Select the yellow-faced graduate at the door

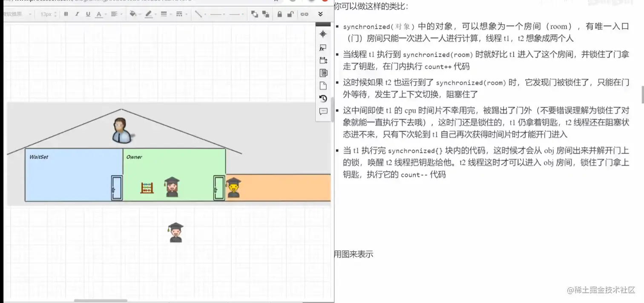point(233,188)
